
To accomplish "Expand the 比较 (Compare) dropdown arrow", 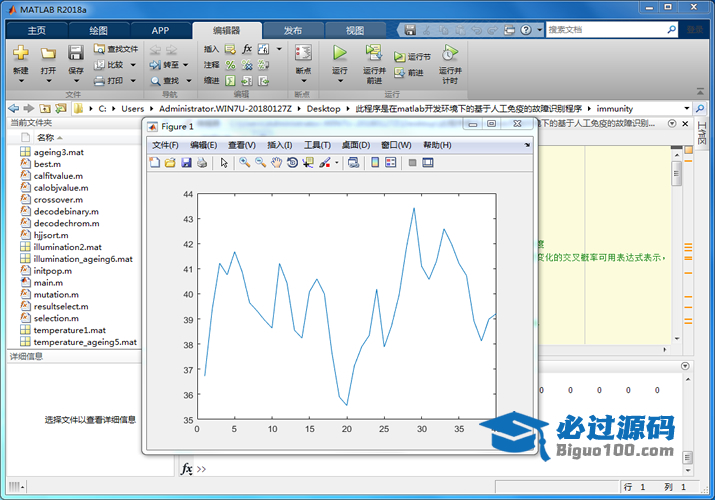I will pyautogui.click(x=133, y=65).
